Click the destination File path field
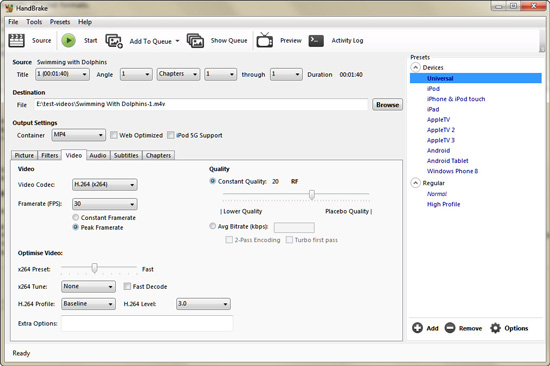This screenshot has width=550, height=366. (x=201, y=104)
